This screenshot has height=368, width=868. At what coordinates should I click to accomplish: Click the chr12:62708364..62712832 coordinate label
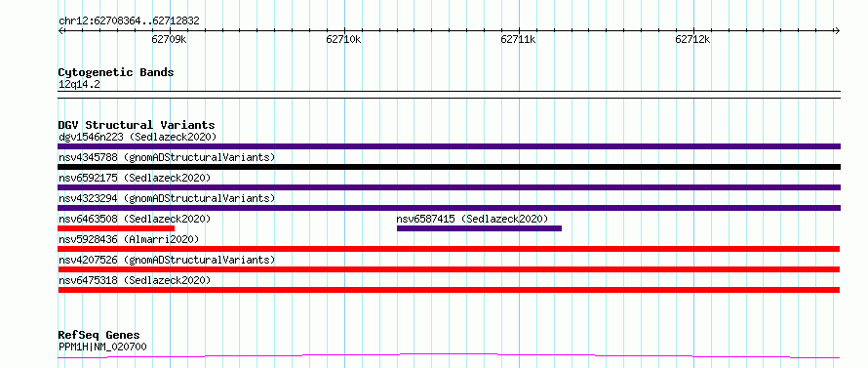click(129, 21)
